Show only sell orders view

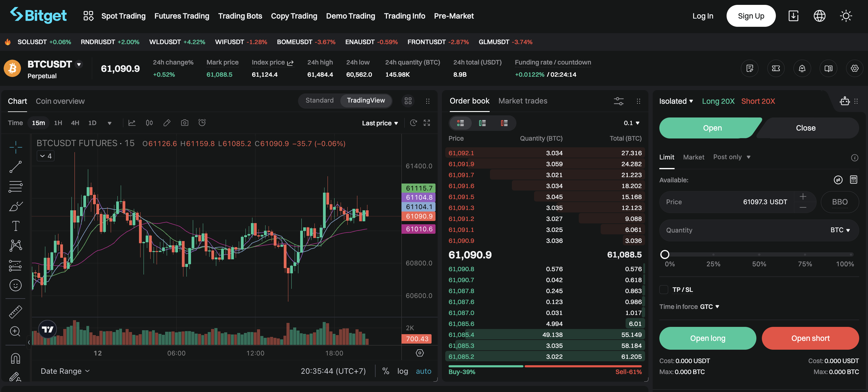[x=504, y=123]
